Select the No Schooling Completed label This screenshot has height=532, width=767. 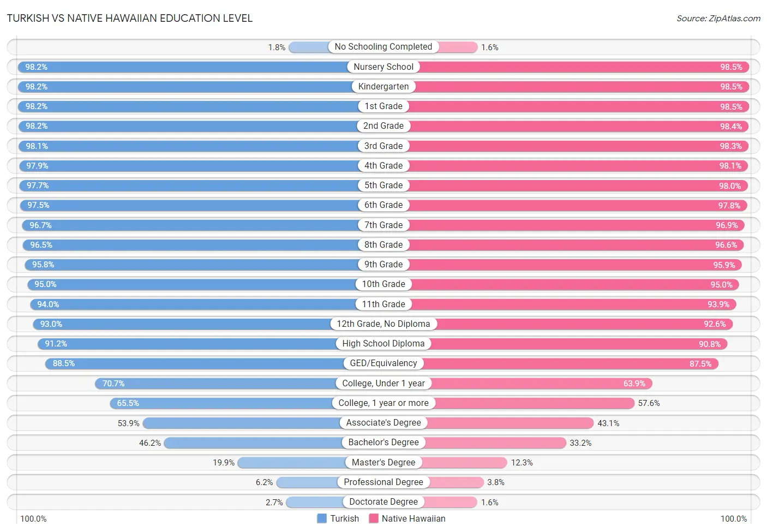point(383,47)
